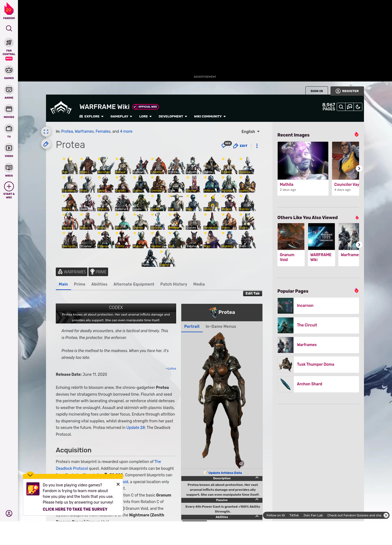
Task: Click Start a Wiki plus icon
Action: pyautogui.click(x=9, y=186)
